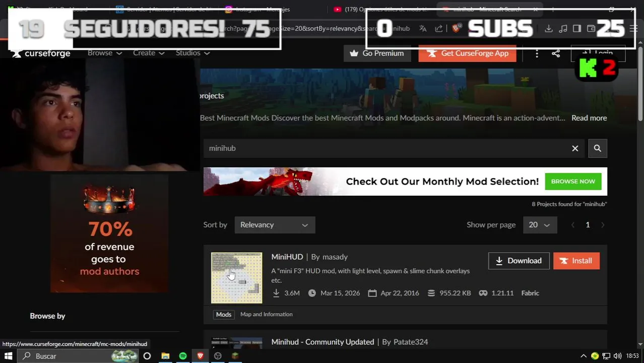Viewport: 644px width, 363px height.
Task: Go to next results page arrow
Action: pos(603,225)
